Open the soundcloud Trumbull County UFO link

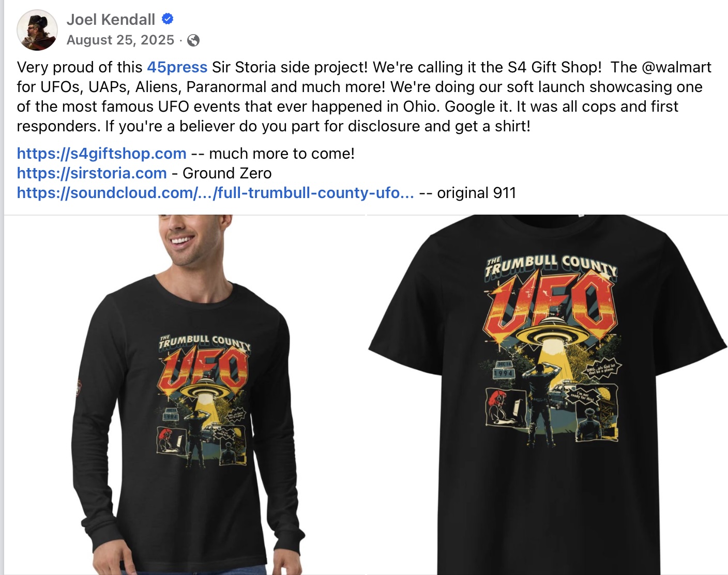(x=215, y=193)
